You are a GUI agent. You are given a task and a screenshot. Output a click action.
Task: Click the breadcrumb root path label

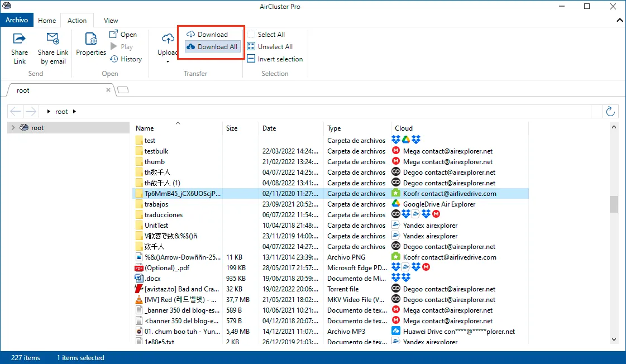coord(61,111)
